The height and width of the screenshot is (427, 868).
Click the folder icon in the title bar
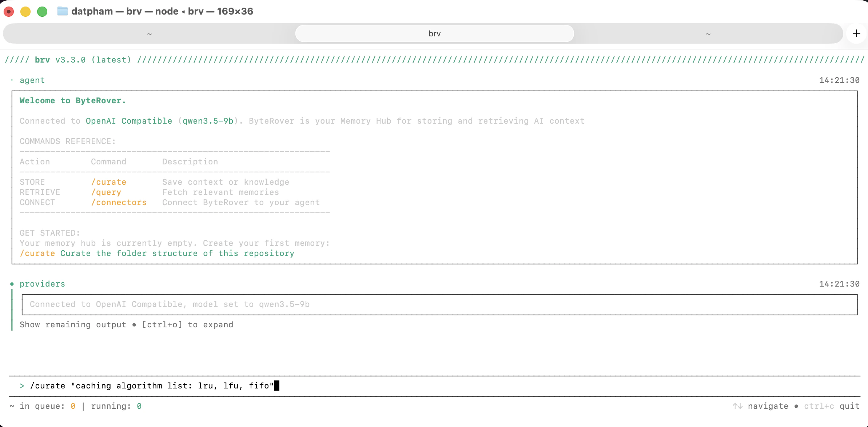pyautogui.click(x=63, y=11)
